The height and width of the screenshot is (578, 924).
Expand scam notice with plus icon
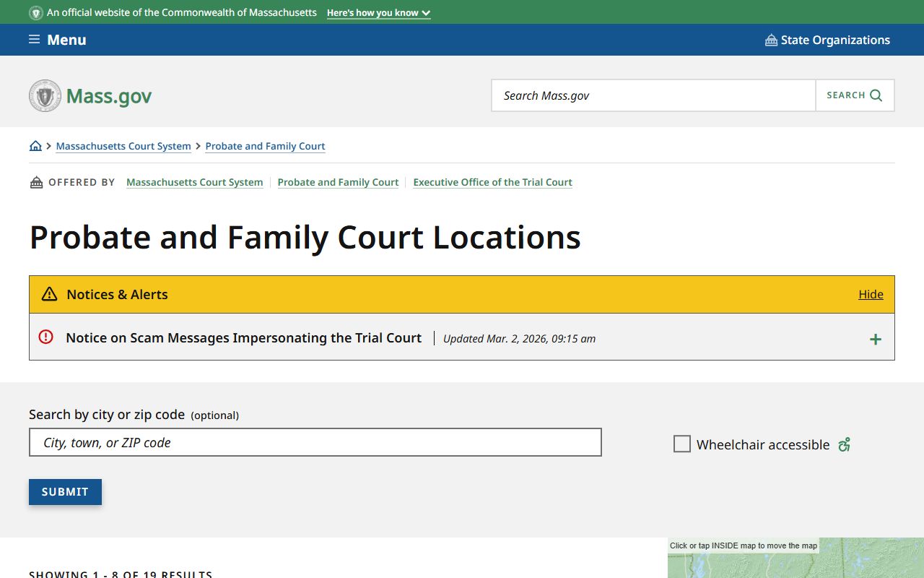(876, 339)
